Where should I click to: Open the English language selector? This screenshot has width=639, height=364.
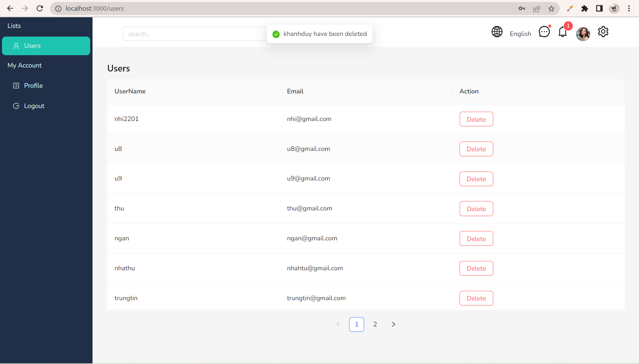[x=520, y=34]
